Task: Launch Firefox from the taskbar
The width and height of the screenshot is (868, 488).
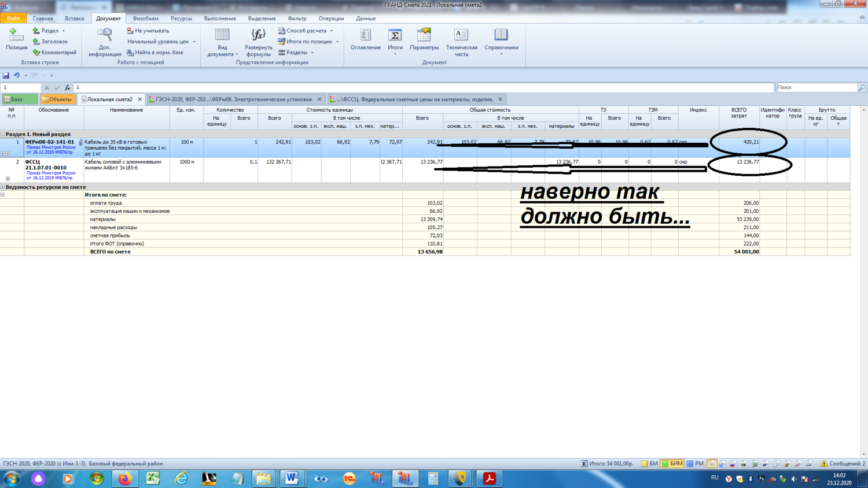Action: (124, 479)
